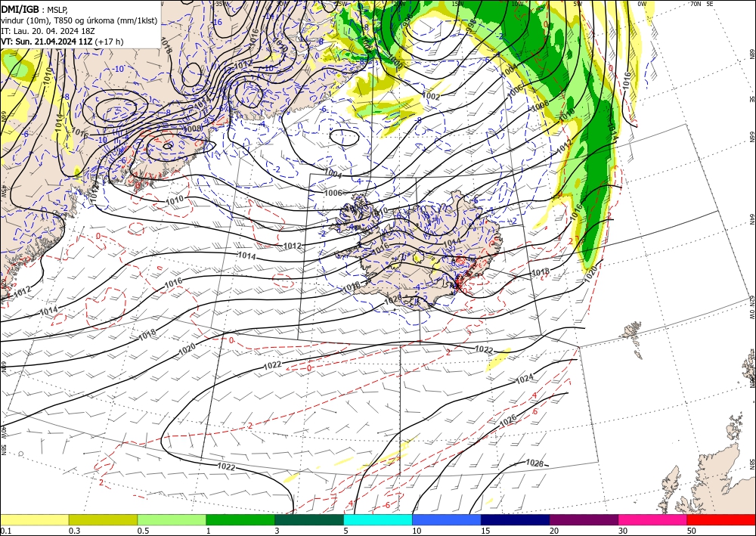Click the green 1 mm precipitation swatch
The height and width of the screenshot is (536, 756).
240,519
